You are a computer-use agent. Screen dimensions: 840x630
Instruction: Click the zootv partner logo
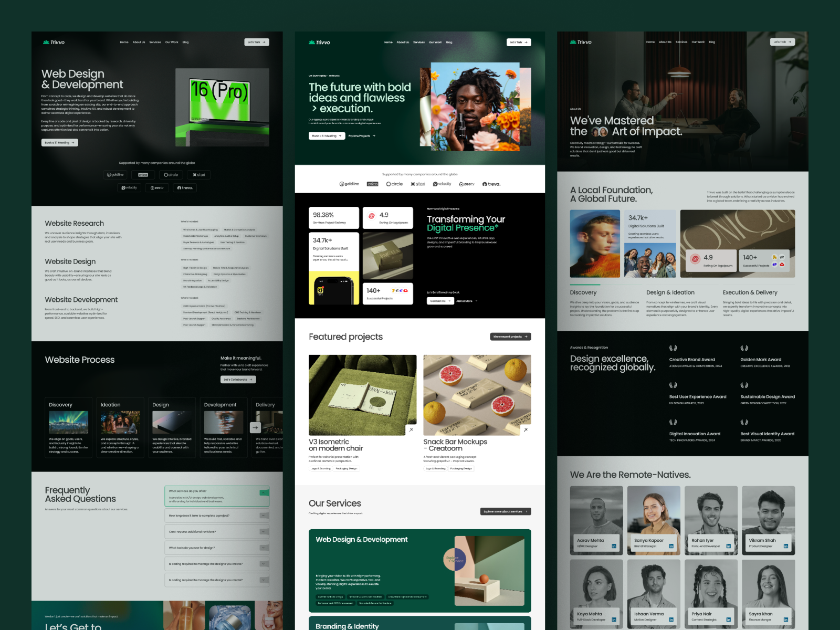pos(156,187)
